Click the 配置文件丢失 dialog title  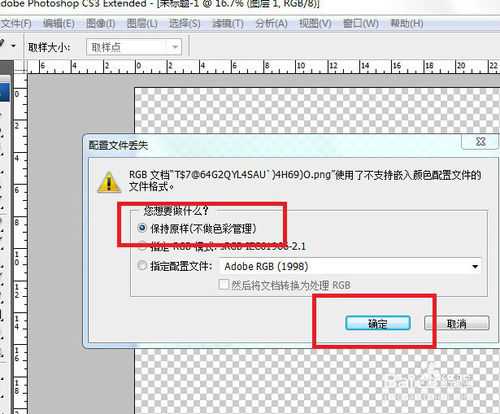point(118,145)
